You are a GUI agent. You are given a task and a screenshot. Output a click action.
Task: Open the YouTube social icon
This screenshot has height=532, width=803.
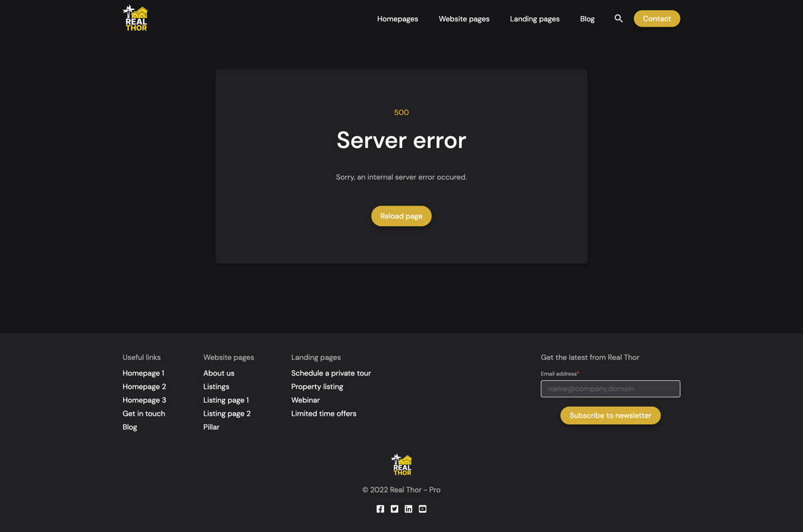422,509
